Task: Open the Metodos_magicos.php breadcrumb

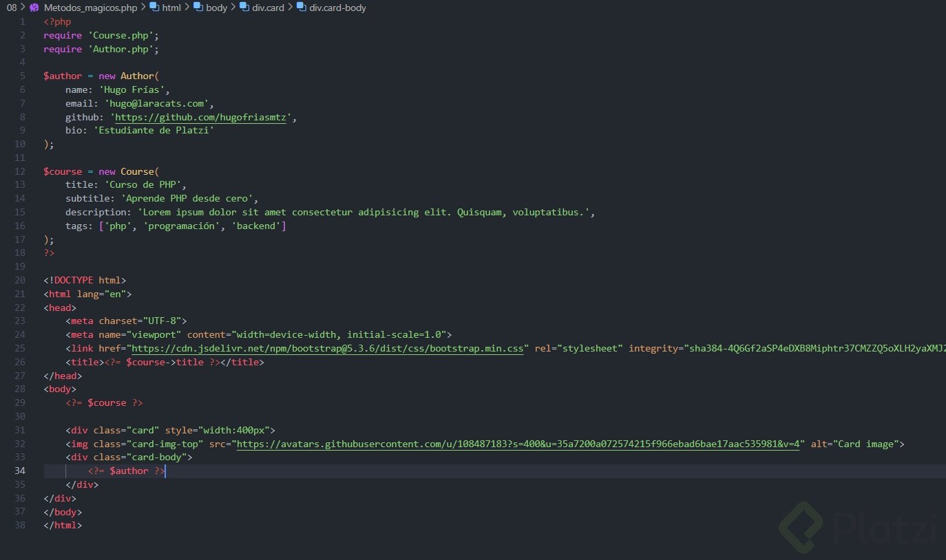Action: [90, 8]
